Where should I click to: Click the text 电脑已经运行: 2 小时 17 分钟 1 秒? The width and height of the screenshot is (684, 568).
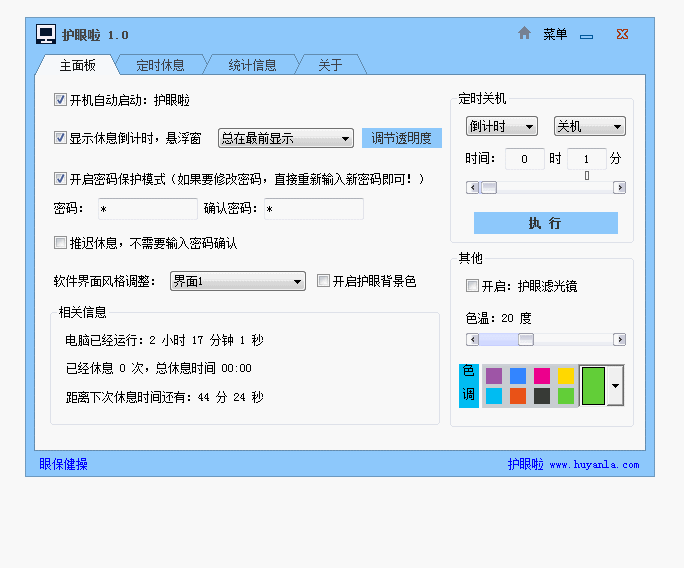click(x=164, y=340)
